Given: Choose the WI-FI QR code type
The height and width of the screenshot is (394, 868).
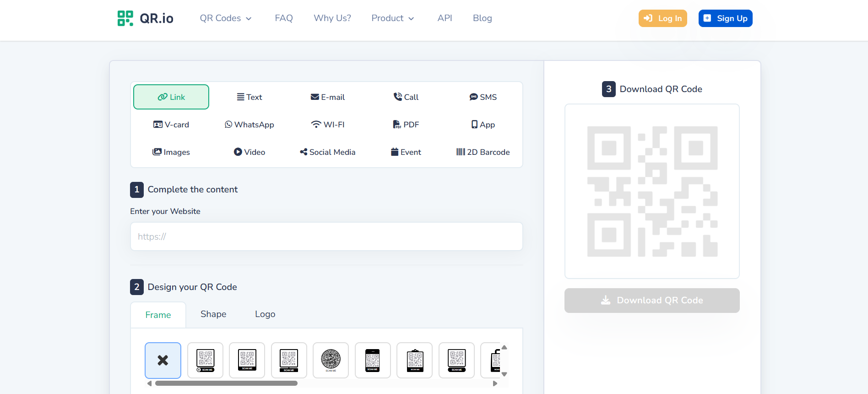Looking at the screenshot, I should pos(328,125).
